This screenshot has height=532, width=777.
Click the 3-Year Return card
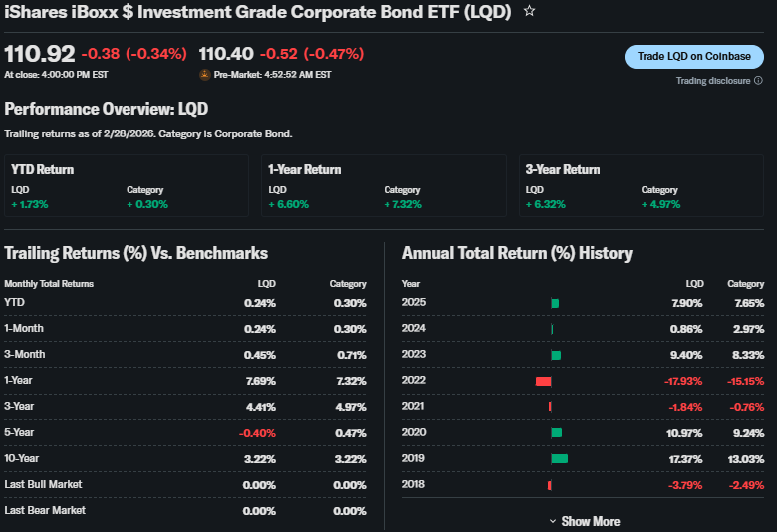pyautogui.click(x=641, y=186)
